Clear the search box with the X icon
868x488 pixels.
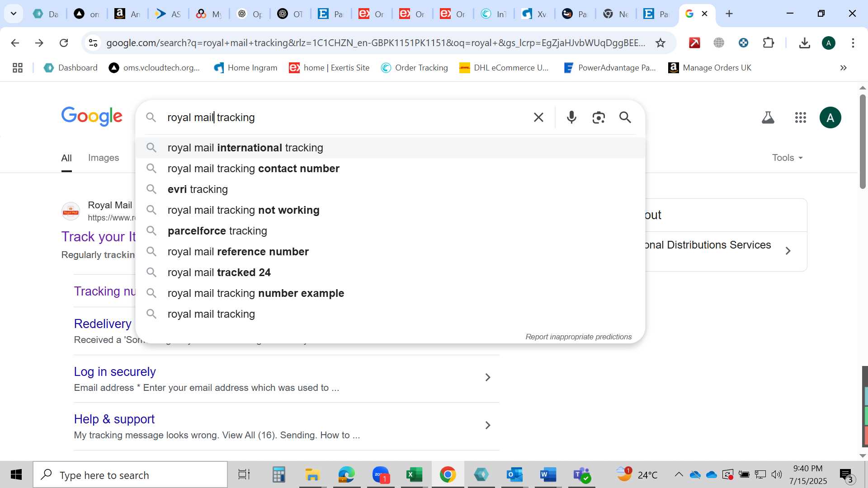click(538, 117)
